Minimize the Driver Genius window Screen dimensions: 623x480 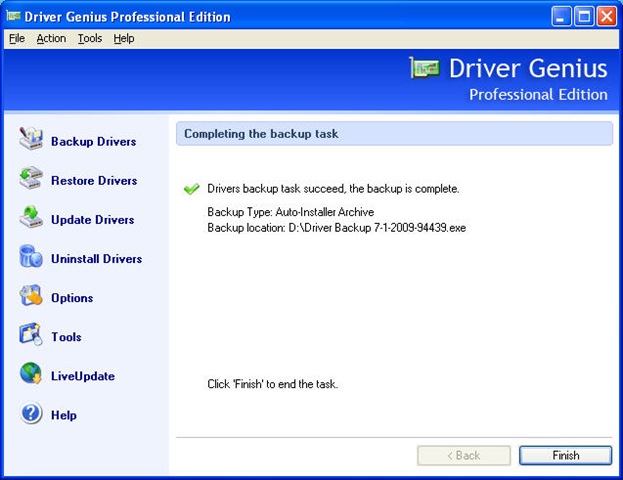pos(561,17)
